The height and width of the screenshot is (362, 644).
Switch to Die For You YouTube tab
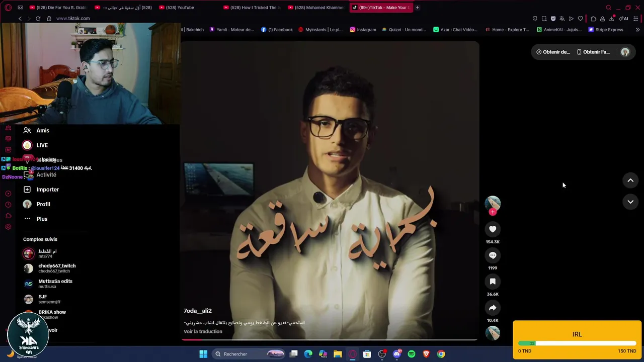[58, 8]
